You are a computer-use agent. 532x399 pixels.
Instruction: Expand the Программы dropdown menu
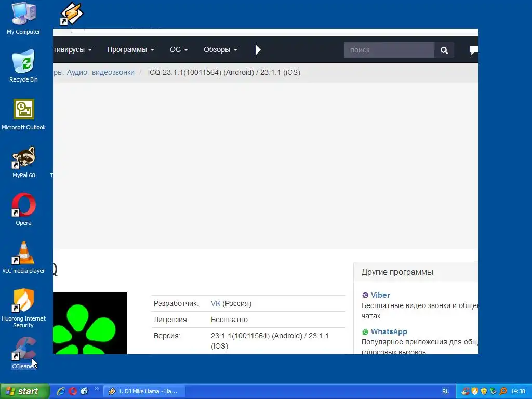130,49
